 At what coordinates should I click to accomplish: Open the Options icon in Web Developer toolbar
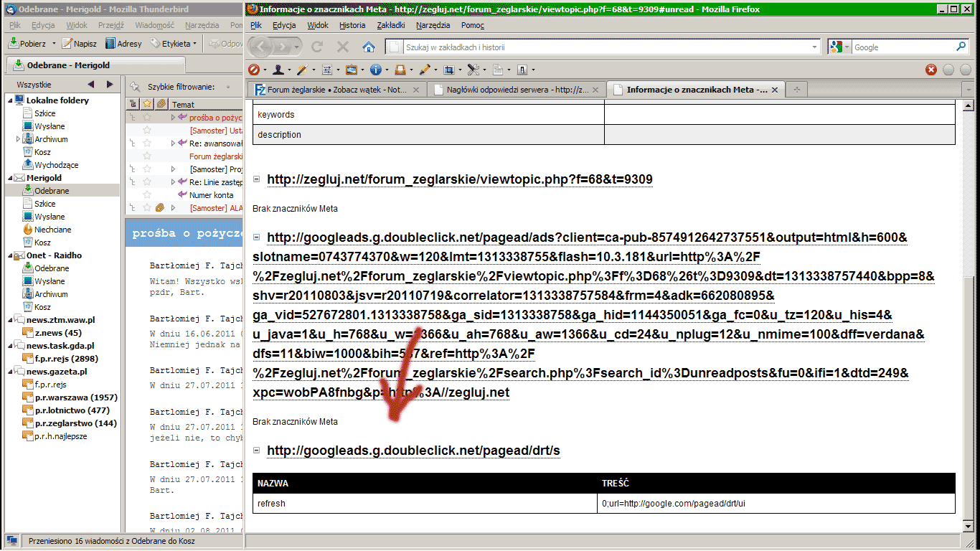coord(522,70)
